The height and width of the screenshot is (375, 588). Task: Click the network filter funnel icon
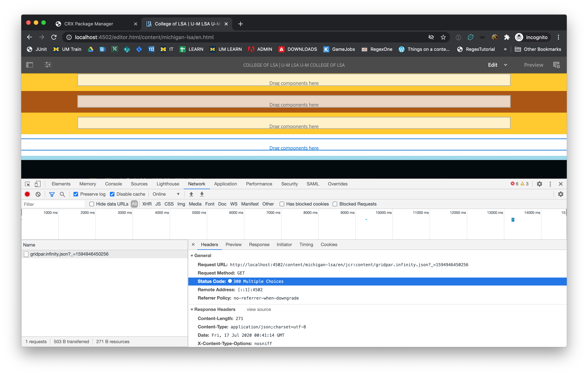[x=52, y=194]
